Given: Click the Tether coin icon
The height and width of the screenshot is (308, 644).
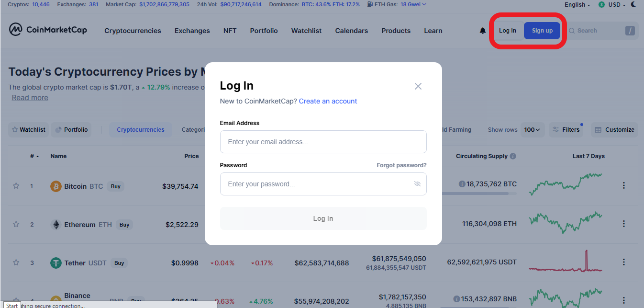Looking at the screenshot, I should pyautogui.click(x=56, y=263).
